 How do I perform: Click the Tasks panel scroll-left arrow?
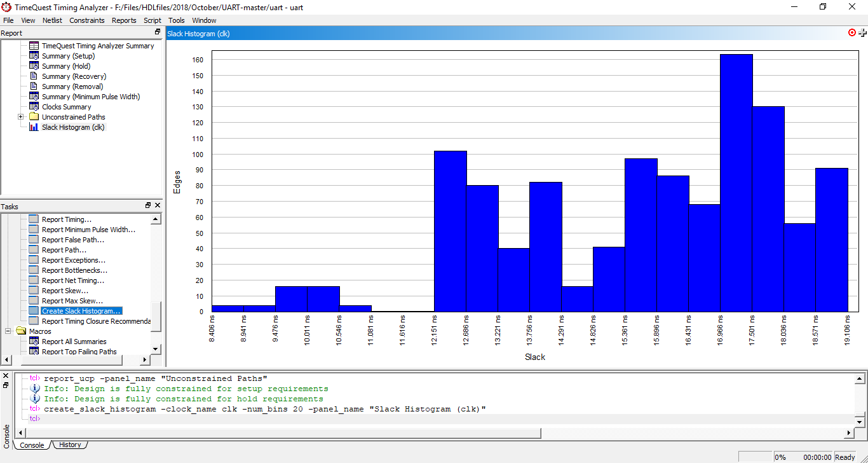pos(6,360)
